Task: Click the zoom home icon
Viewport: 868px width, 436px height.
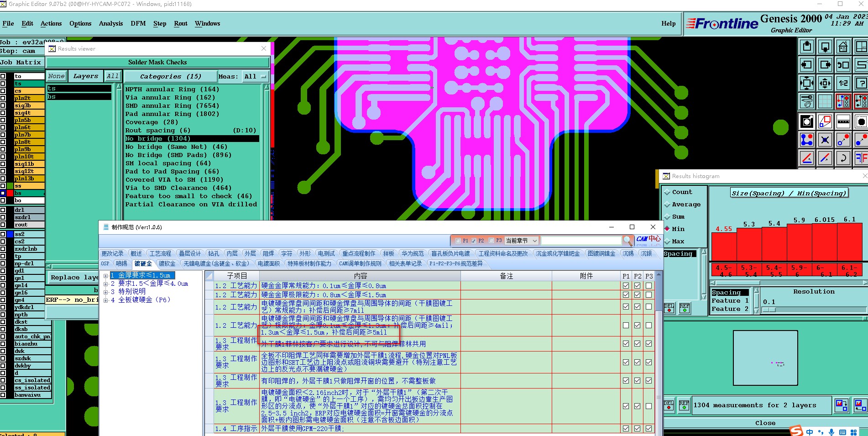Action: tap(843, 47)
